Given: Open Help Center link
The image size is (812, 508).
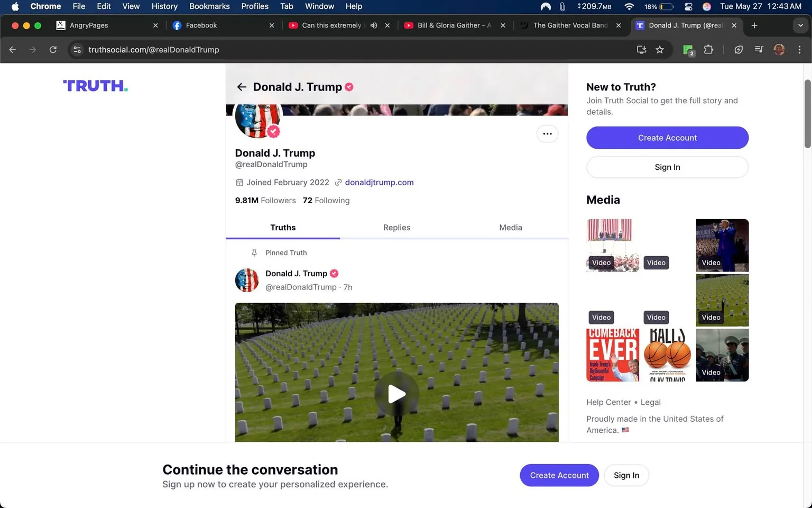Looking at the screenshot, I should 608,402.
